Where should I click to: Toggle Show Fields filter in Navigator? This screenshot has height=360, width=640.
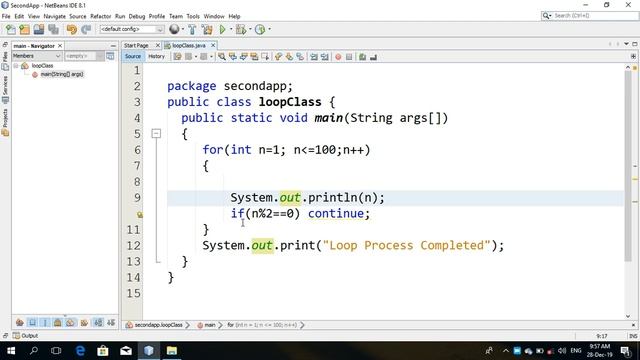(x=32, y=322)
